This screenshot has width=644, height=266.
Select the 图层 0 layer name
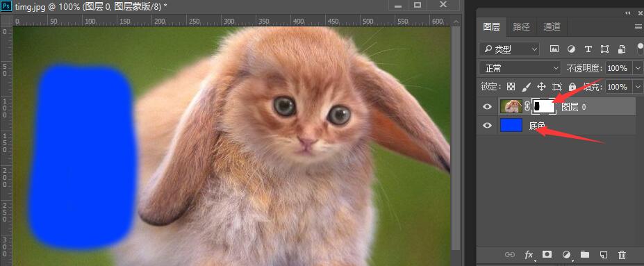point(574,107)
